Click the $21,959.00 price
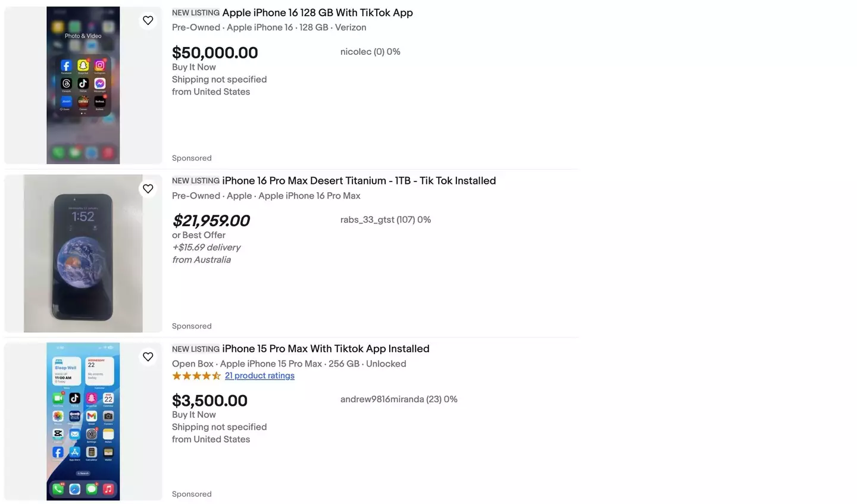Screen dimensions: 857x504 click(x=211, y=221)
